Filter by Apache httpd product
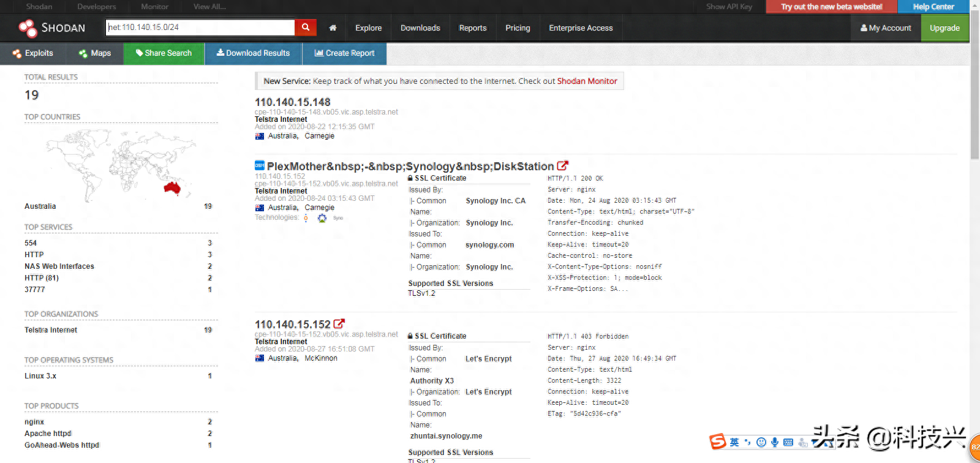Viewport: 980px width, 463px height. pos(48,434)
